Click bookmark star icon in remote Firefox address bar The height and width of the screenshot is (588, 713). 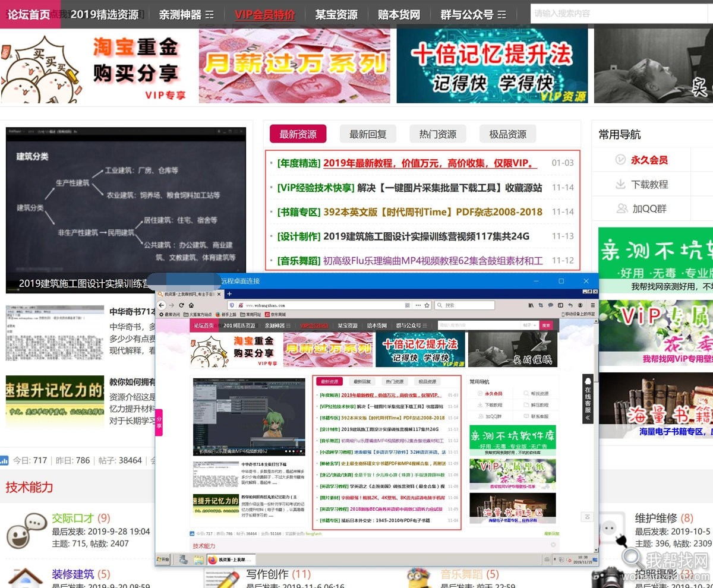427,305
